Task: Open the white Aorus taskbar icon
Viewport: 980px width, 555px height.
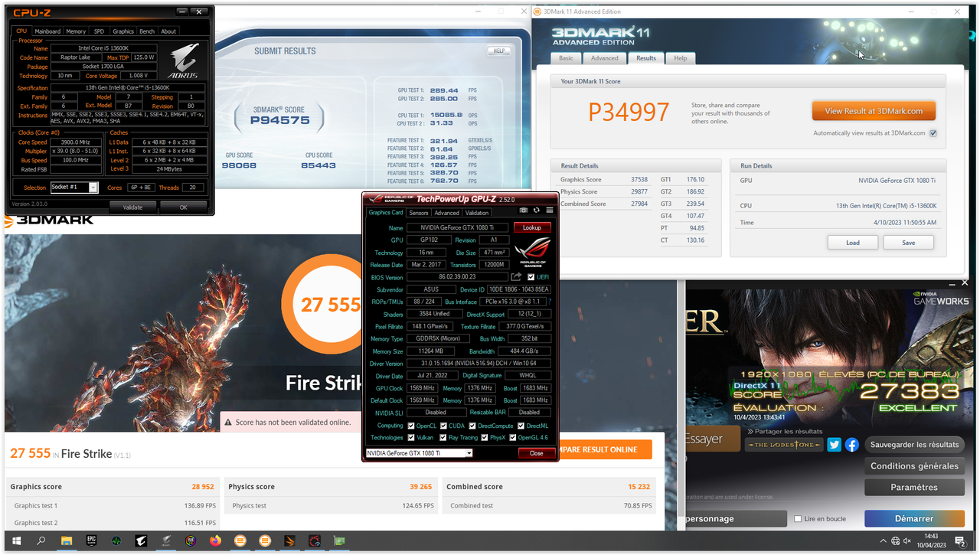Action: (x=141, y=541)
